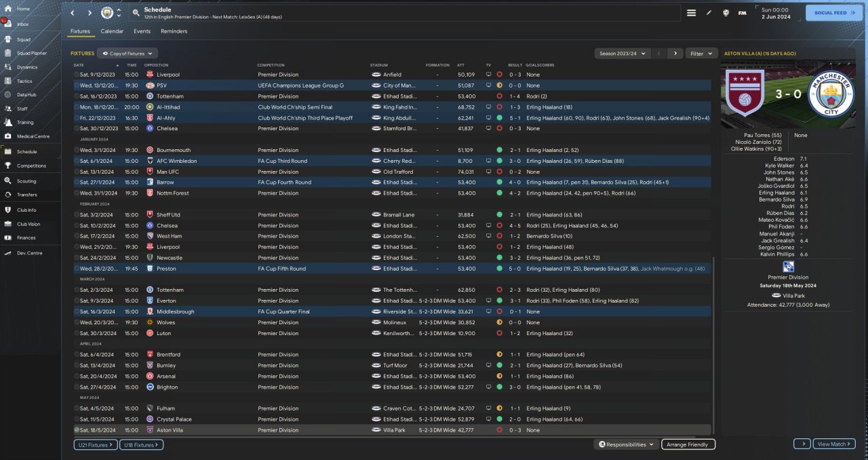This screenshot has width=868, height=460.
Task: Click the View Match button
Action: pos(833,444)
